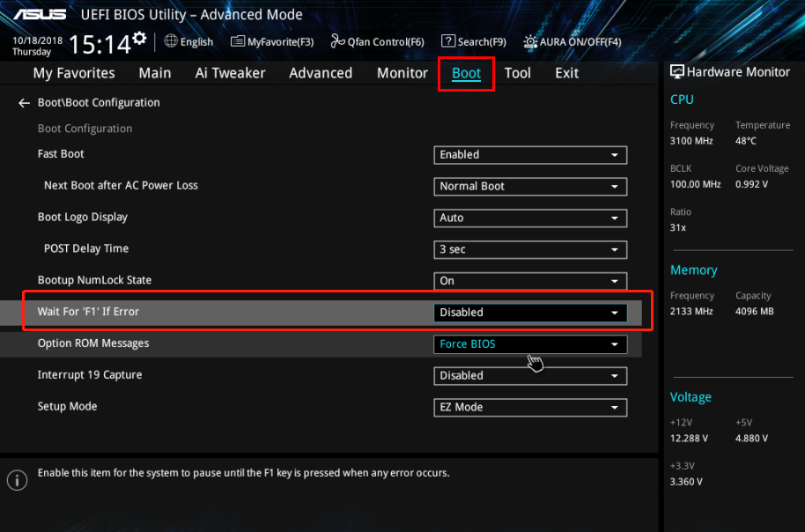Select the Exit menu tab
Screen dimensions: 805x532
[x=567, y=73]
